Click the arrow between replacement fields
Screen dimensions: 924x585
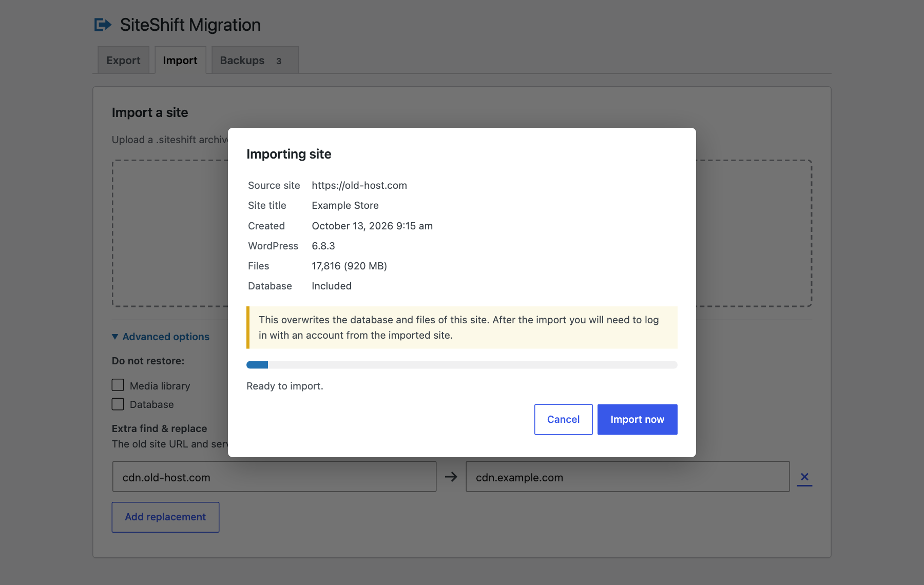451,477
